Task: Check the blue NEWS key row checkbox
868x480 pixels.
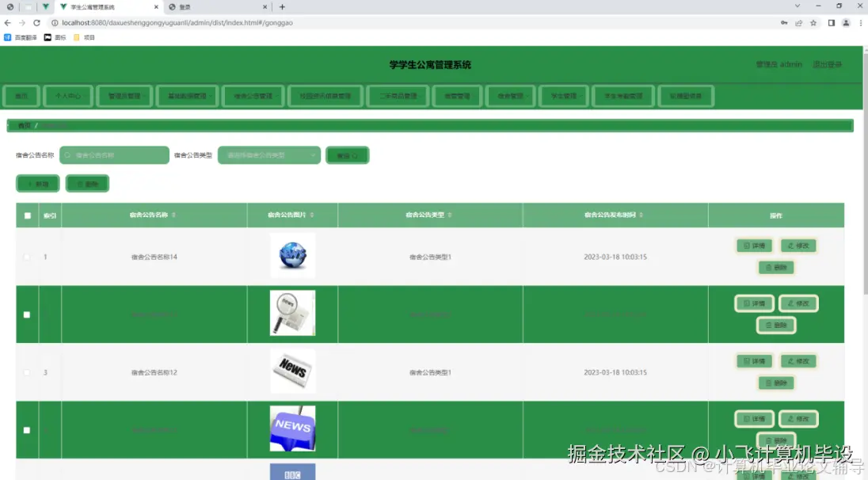Action: pyautogui.click(x=27, y=430)
